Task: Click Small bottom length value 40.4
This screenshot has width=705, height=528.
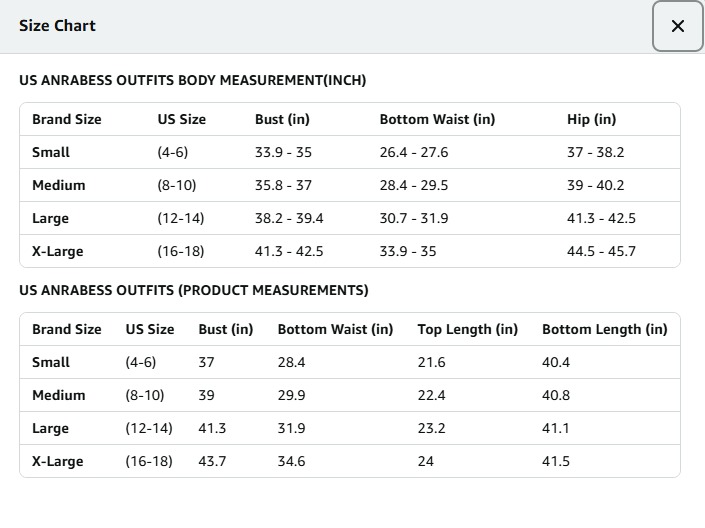Action: pos(556,362)
